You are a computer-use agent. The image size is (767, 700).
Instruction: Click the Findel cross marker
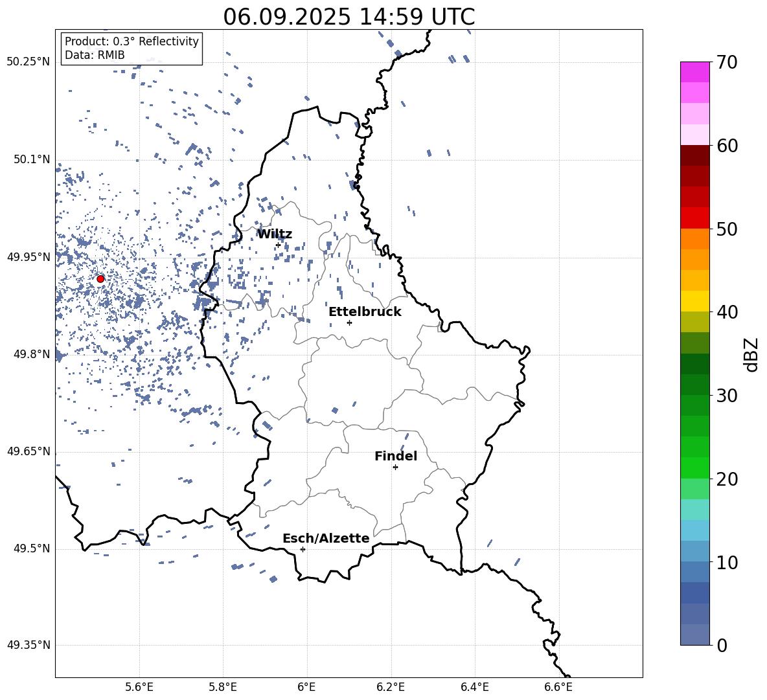pyautogui.click(x=395, y=468)
